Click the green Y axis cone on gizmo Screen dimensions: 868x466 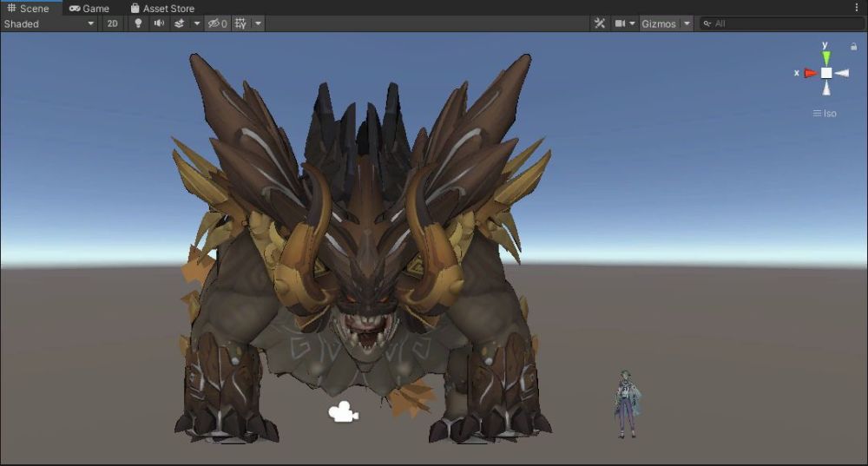[x=826, y=57]
